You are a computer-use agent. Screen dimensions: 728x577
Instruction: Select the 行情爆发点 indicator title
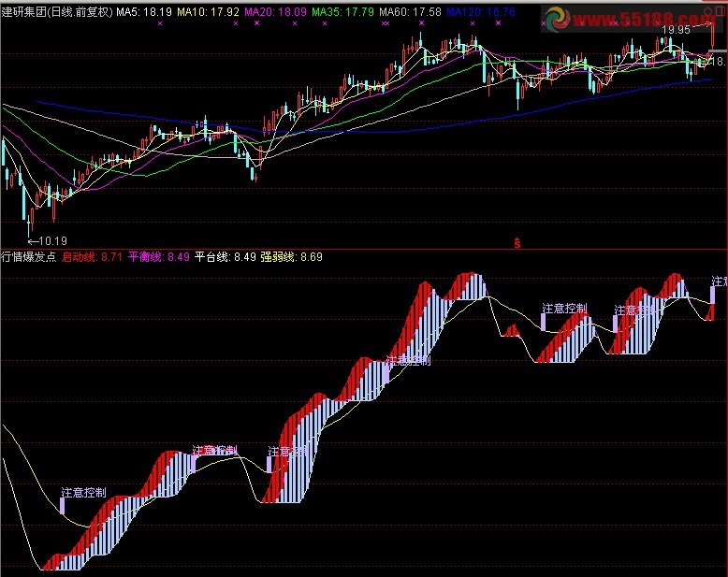(28, 256)
